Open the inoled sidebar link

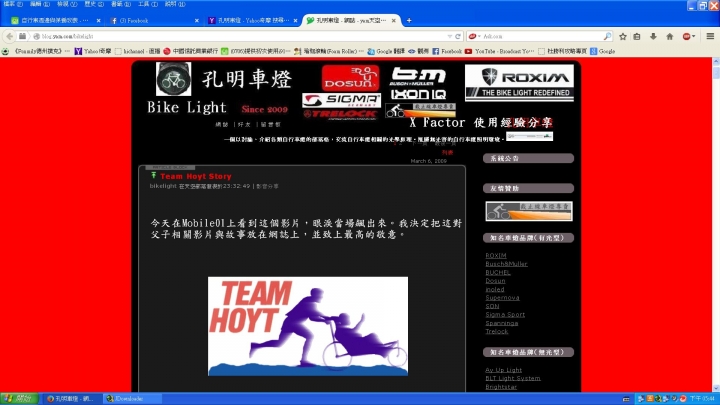pos(495,290)
